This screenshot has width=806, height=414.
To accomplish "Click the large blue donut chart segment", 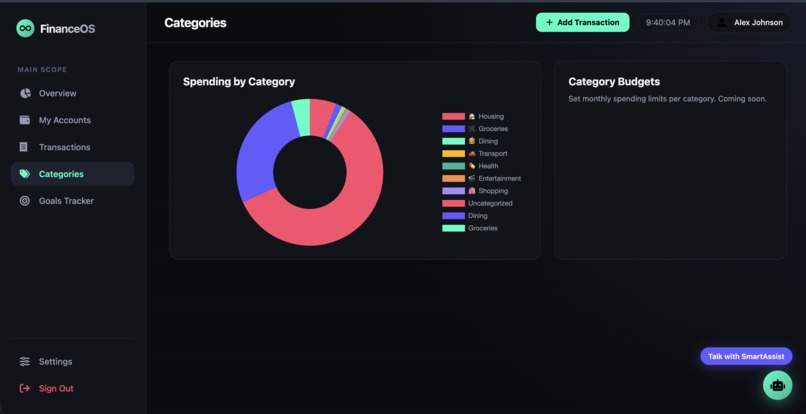I will coord(260,154).
